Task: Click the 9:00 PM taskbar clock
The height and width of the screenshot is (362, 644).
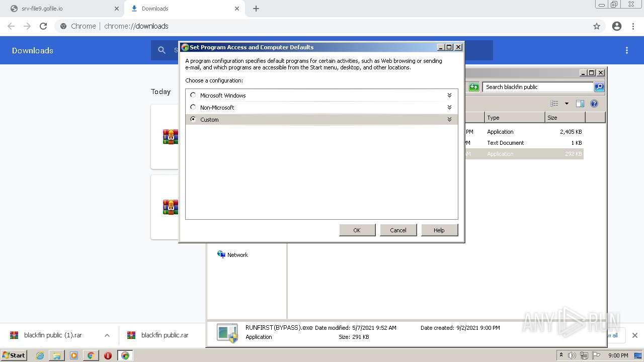Action: pyautogui.click(x=618, y=355)
